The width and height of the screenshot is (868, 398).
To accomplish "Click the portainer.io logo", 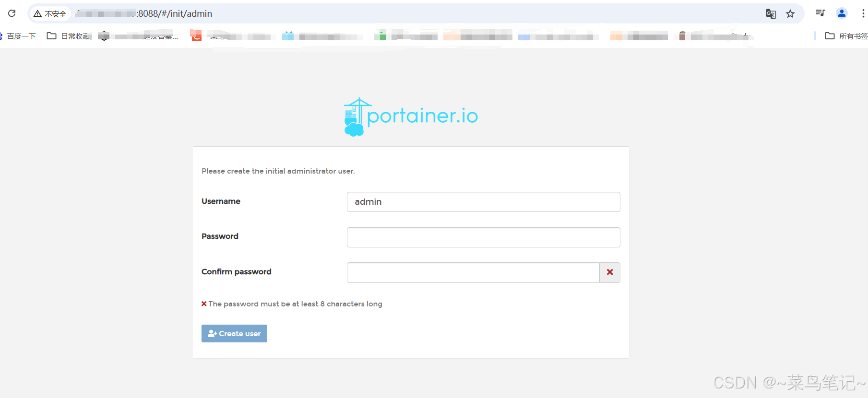I will point(411,117).
